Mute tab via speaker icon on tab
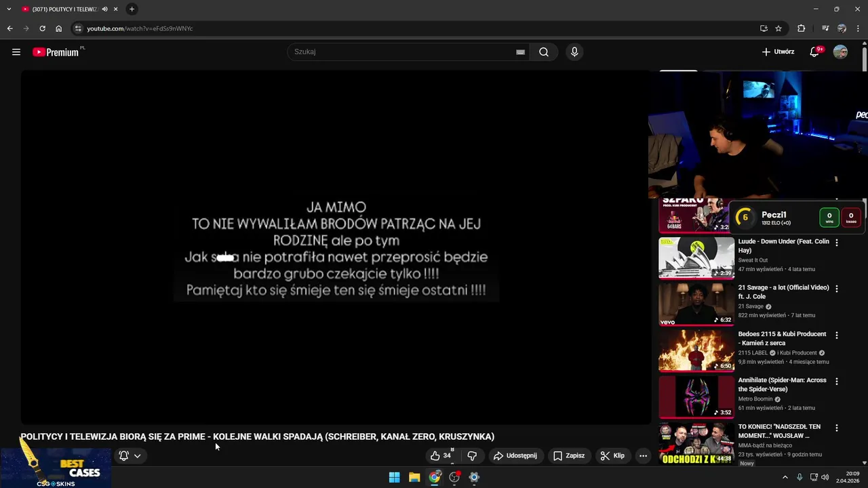The height and width of the screenshot is (488, 868). (104, 9)
